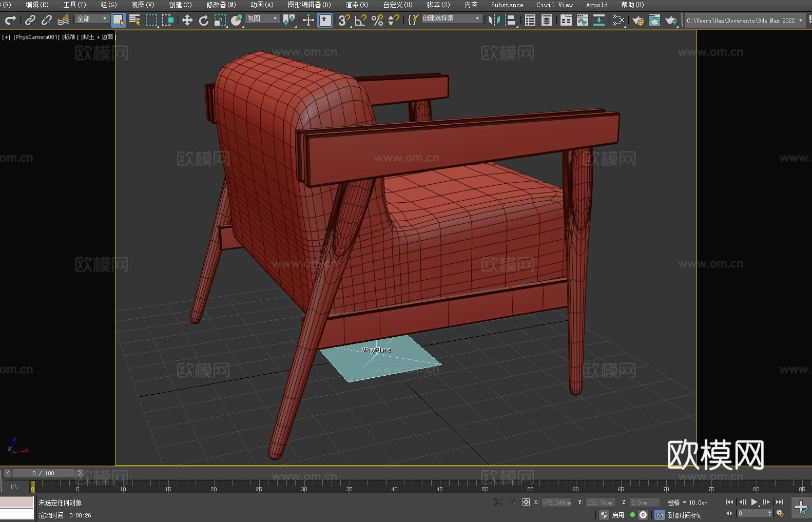Toggle Angle Snap
Viewport: 812px width, 522px height.
point(361,20)
